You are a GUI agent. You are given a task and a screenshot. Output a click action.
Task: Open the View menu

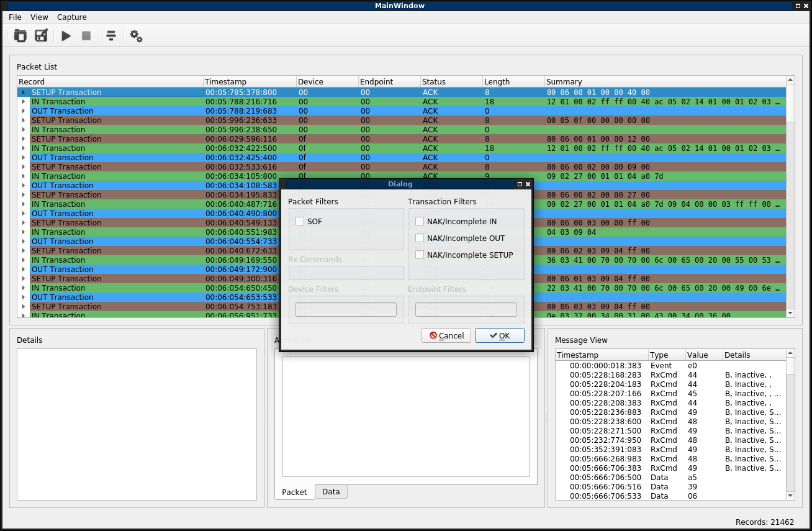39,17
